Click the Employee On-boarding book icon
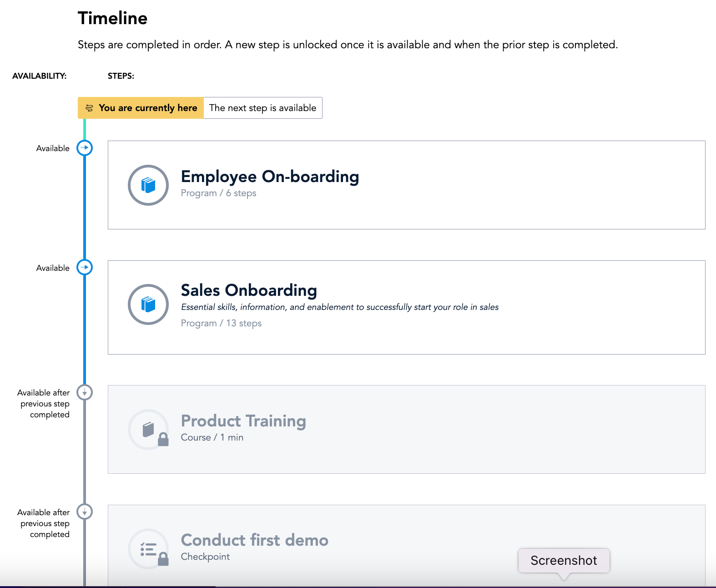This screenshot has height=588, width=716. click(x=148, y=185)
